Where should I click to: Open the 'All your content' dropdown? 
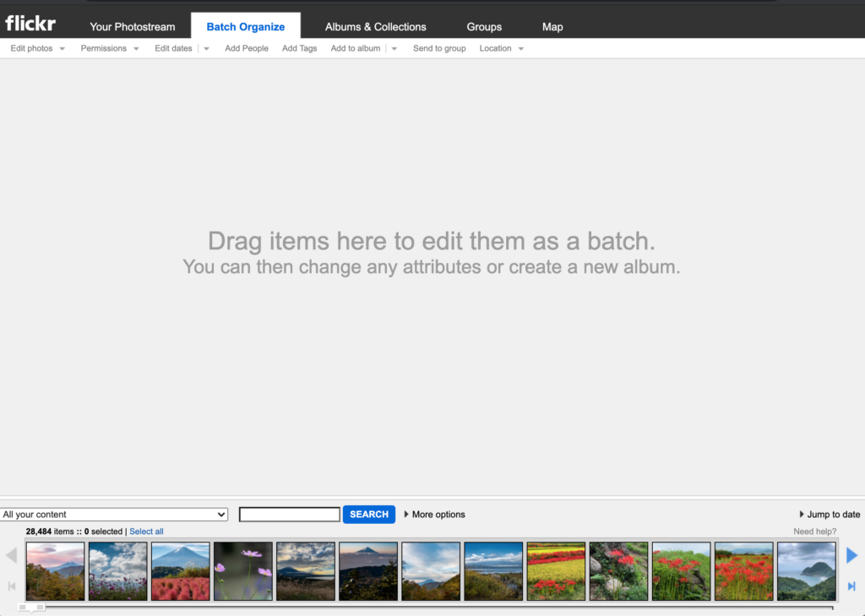114,515
